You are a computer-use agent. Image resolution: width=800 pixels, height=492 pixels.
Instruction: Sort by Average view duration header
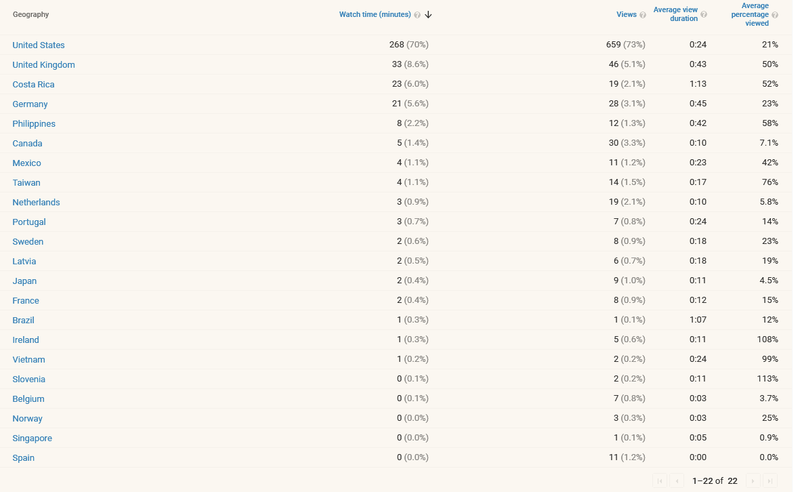click(675, 14)
